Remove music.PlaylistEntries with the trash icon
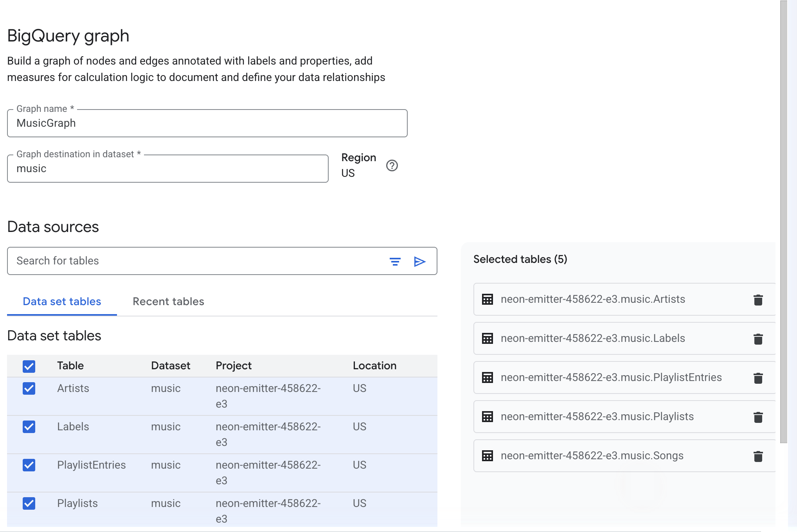Viewport: 797px width, 532px height. coord(758,378)
